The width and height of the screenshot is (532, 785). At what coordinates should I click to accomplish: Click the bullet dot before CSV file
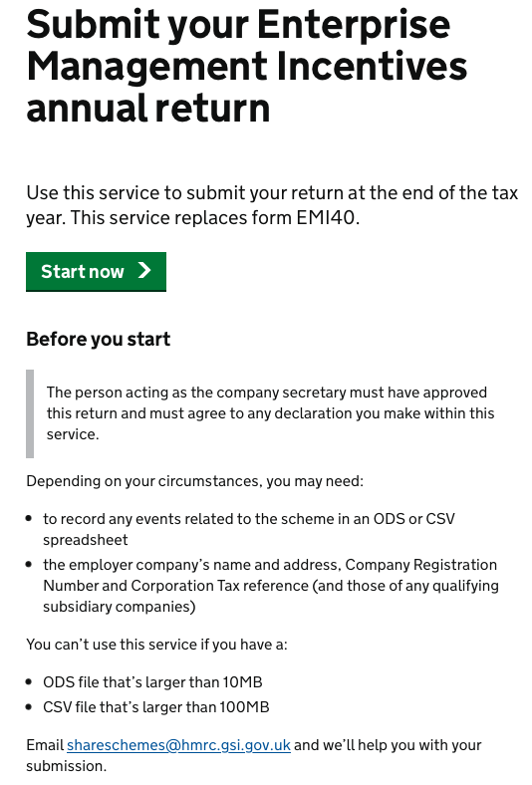pos(29,707)
